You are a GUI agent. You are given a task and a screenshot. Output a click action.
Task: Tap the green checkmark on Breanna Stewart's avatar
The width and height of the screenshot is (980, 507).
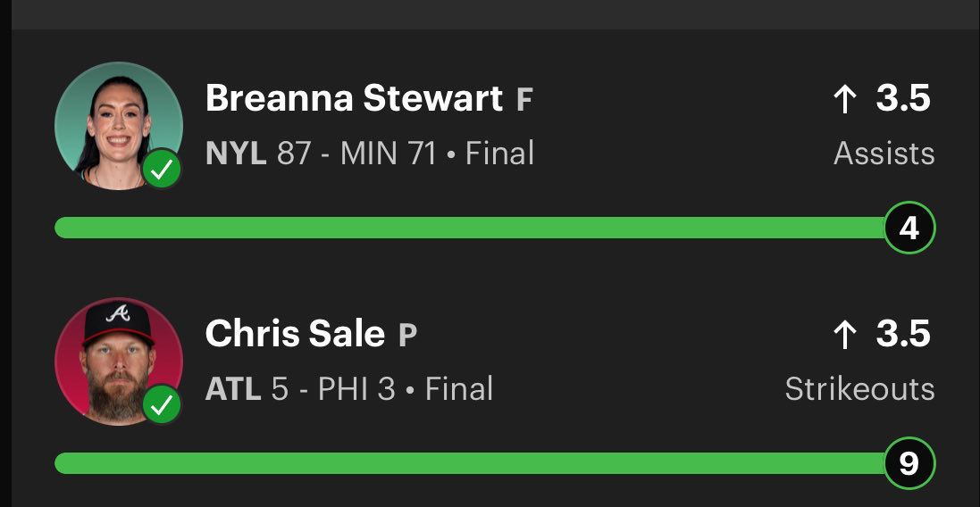162,170
